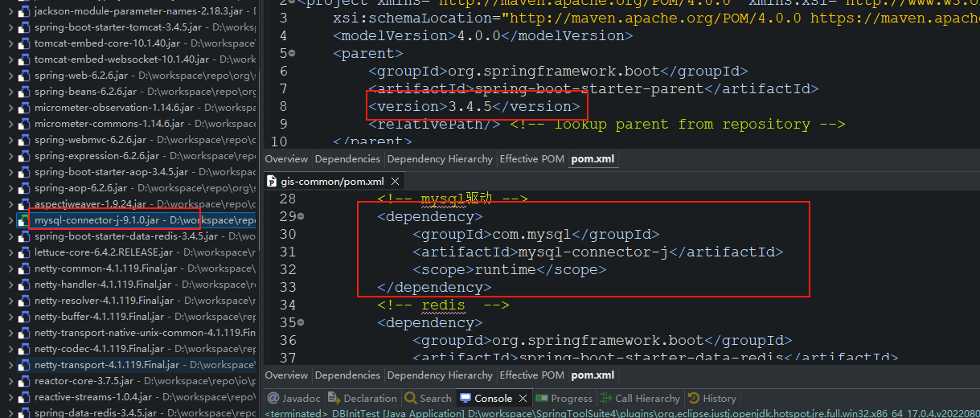
Task: Expand netty-handler-4.1.119.Final.jar node
Action: pyautogui.click(x=10, y=285)
